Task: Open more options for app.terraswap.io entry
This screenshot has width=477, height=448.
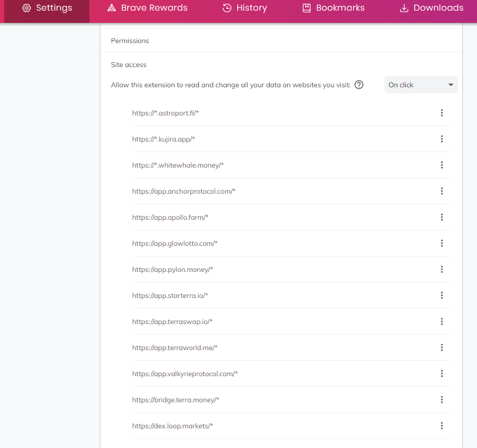Action: tap(442, 321)
